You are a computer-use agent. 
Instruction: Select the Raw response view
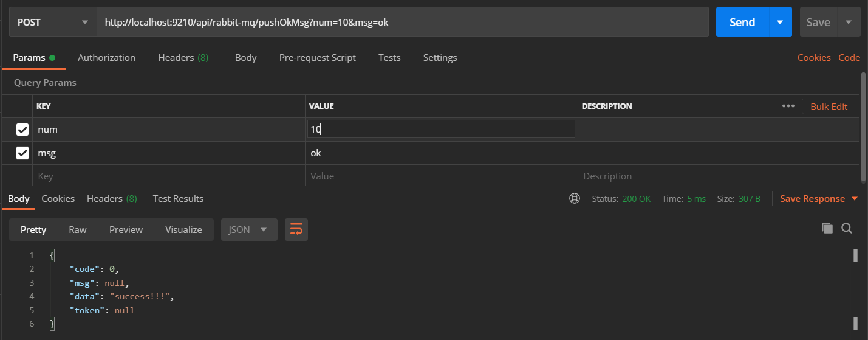[78, 229]
